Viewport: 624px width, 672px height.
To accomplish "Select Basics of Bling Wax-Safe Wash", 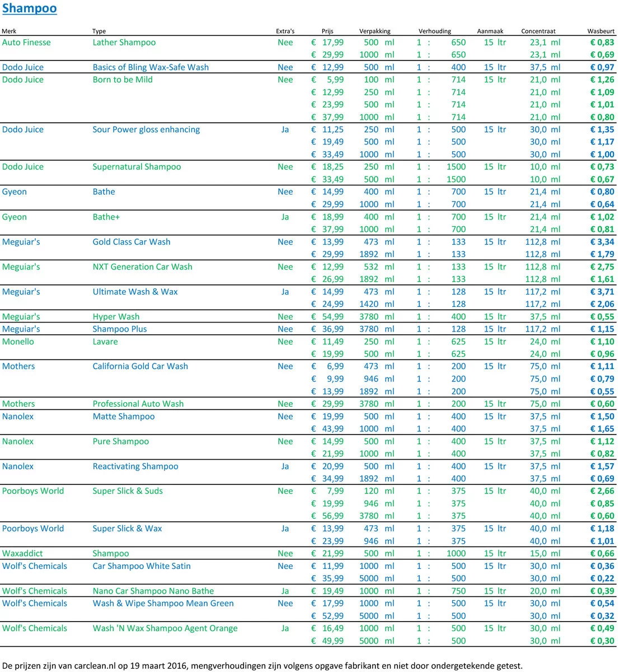I will point(151,67).
